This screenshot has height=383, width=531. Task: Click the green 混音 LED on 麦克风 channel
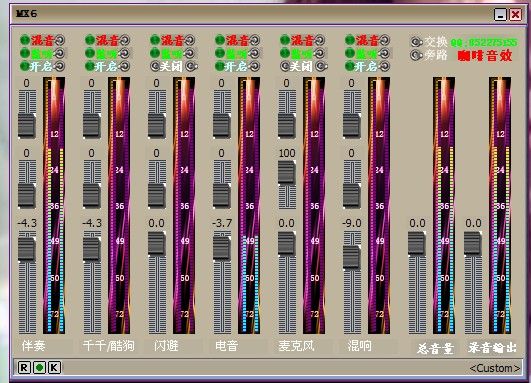click(x=285, y=40)
